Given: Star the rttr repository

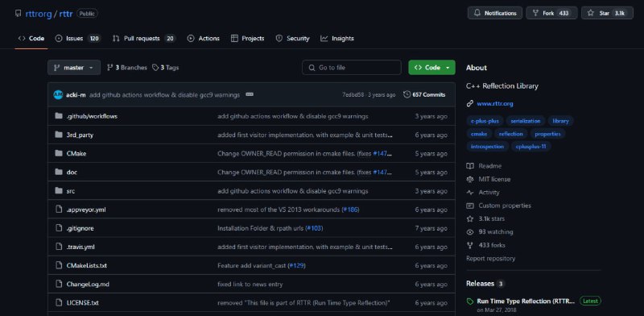Looking at the screenshot, I should click(x=607, y=13).
